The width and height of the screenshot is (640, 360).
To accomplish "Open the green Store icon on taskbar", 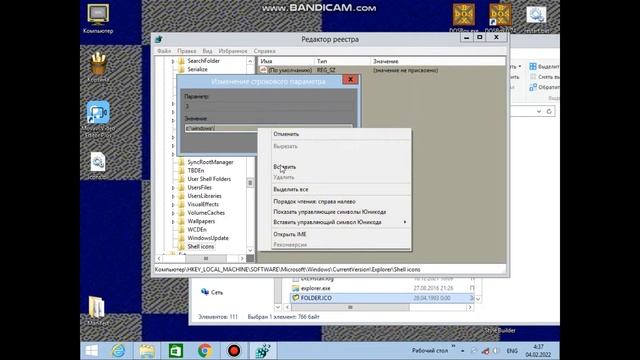I will click(176, 351).
